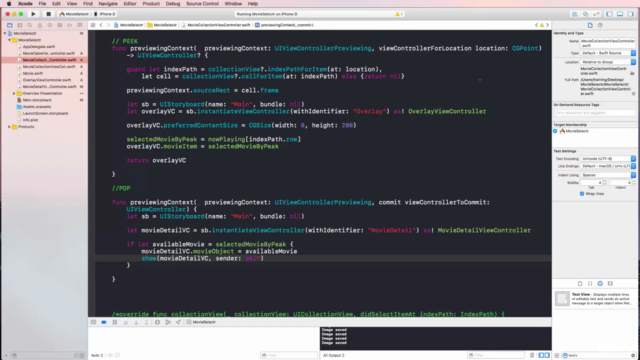Image resolution: width=640 pixels, height=360 pixels.
Task: Click the Stop button in toolbar
Action: (48, 14)
